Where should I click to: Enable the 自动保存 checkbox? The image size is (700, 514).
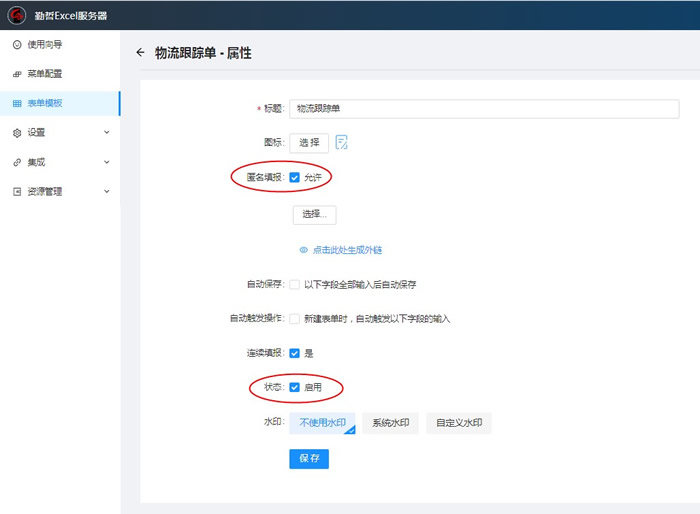[295, 285]
